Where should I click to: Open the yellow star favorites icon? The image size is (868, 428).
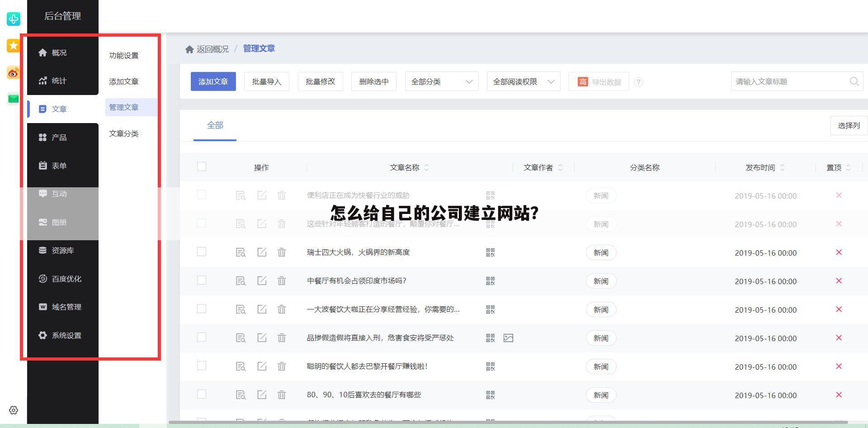pyautogui.click(x=13, y=46)
